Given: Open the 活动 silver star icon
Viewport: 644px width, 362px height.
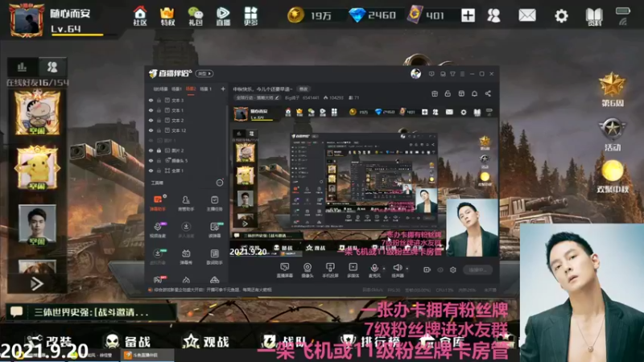Looking at the screenshot, I should [x=612, y=134].
